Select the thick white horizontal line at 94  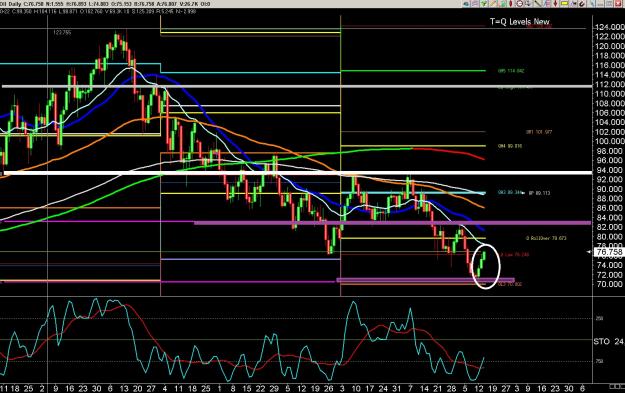click(297, 173)
